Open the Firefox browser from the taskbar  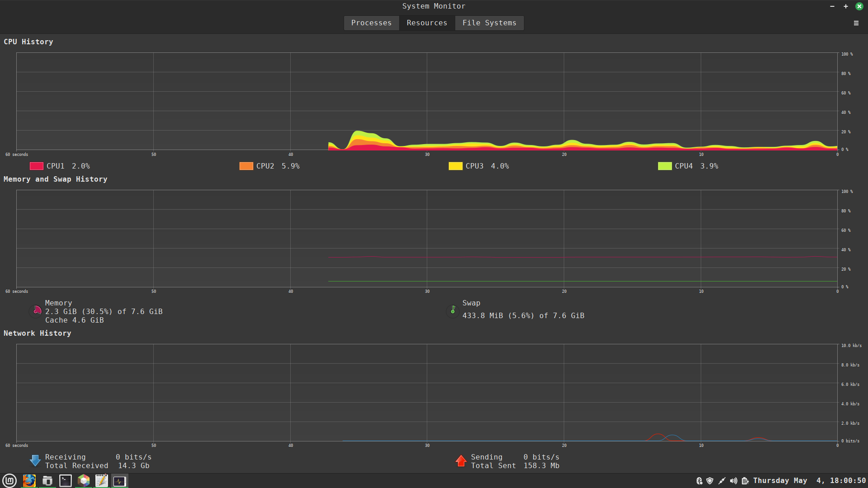pyautogui.click(x=29, y=481)
